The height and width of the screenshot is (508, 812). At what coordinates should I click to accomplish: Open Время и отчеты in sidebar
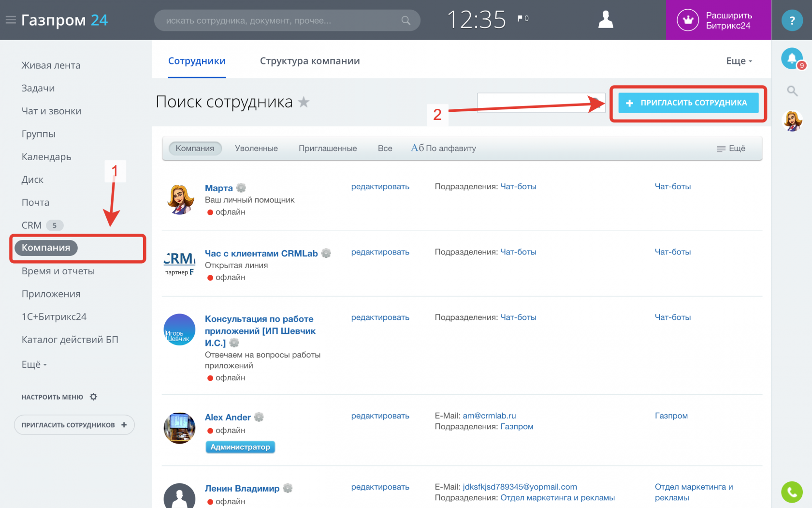(58, 271)
